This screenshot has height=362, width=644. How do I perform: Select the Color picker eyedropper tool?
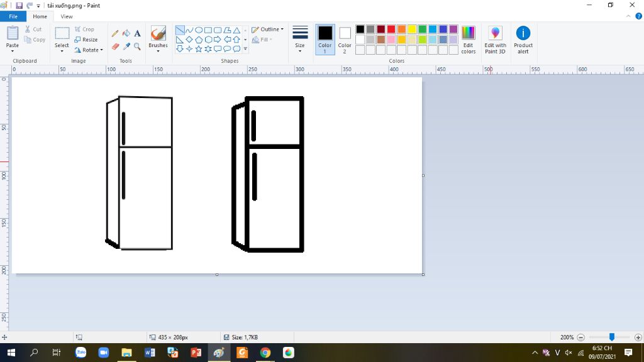(x=126, y=47)
